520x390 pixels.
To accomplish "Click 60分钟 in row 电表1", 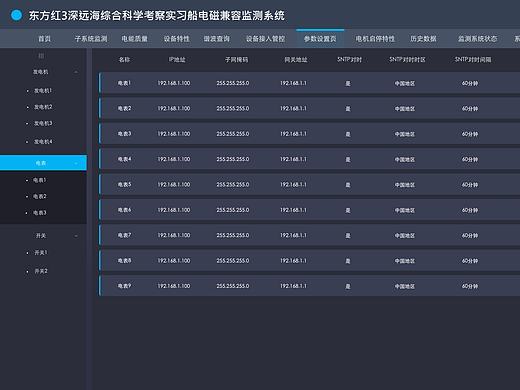I will pyautogui.click(x=470, y=84).
